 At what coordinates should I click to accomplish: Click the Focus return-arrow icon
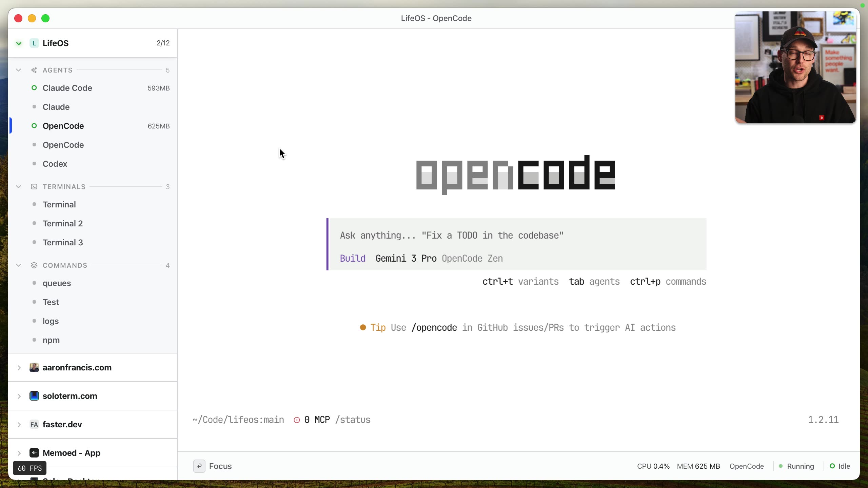(199, 466)
